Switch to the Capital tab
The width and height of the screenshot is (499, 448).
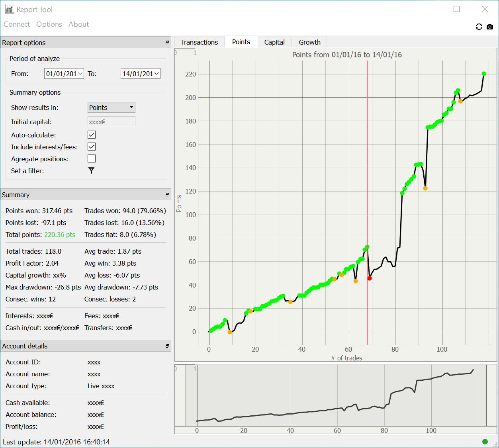click(x=274, y=42)
